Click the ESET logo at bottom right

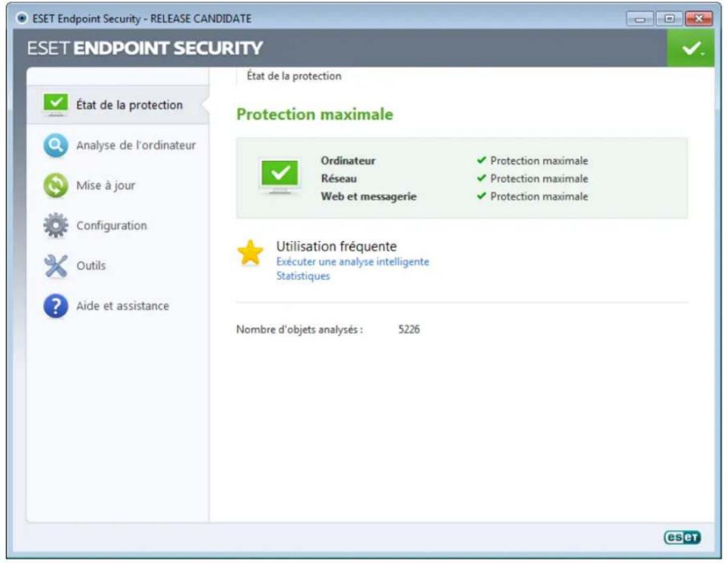pos(682,537)
